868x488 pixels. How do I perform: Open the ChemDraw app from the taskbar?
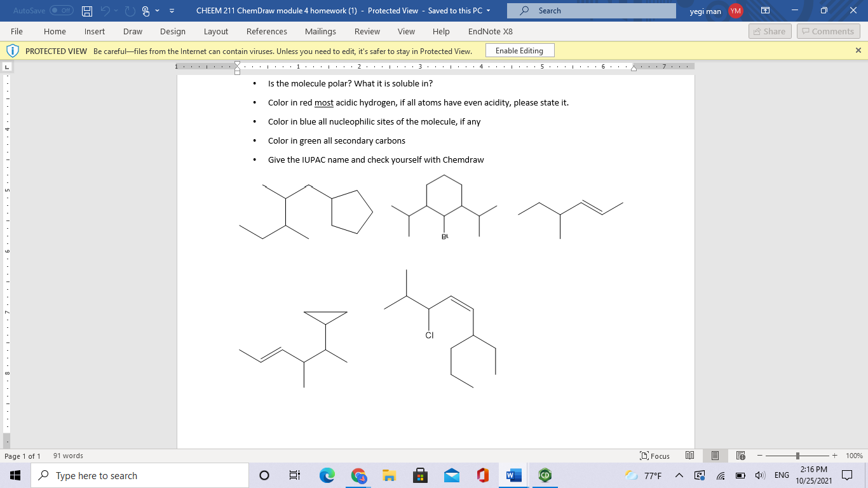click(x=545, y=475)
